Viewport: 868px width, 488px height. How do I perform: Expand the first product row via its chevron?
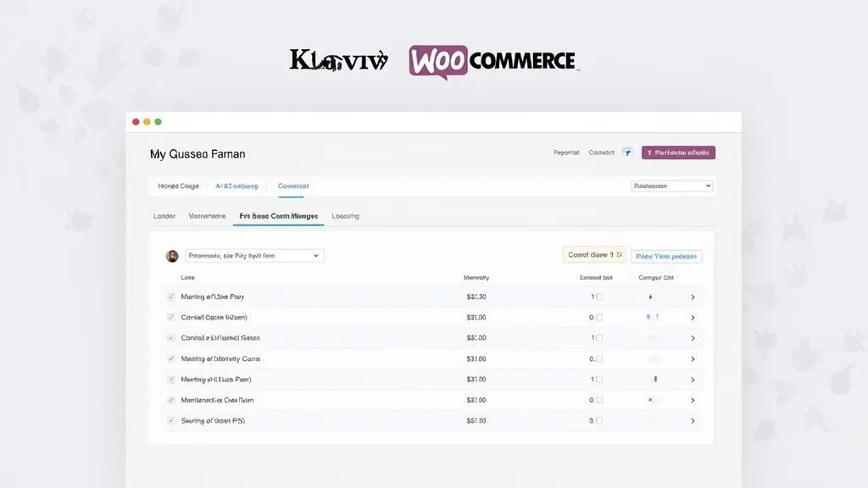693,297
